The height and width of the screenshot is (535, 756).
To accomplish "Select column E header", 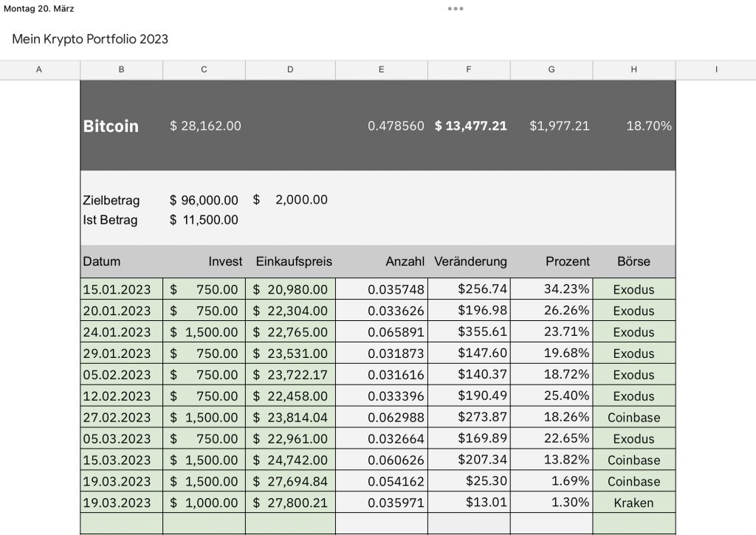I will click(382, 69).
